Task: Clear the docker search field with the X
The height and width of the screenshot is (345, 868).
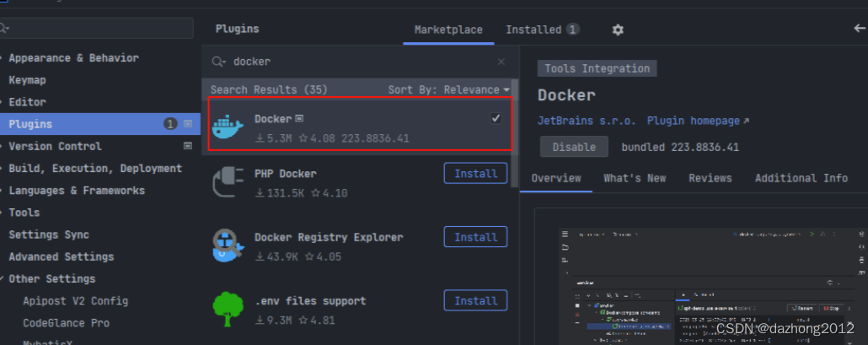Action: coord(501,62)
